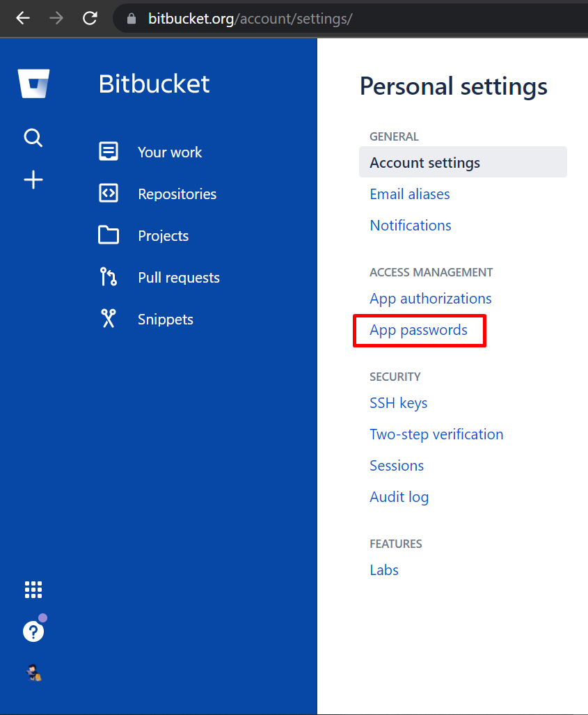Screen dimensions: 588x715
Task: Select App authorizations
Action: click(430, 298)
